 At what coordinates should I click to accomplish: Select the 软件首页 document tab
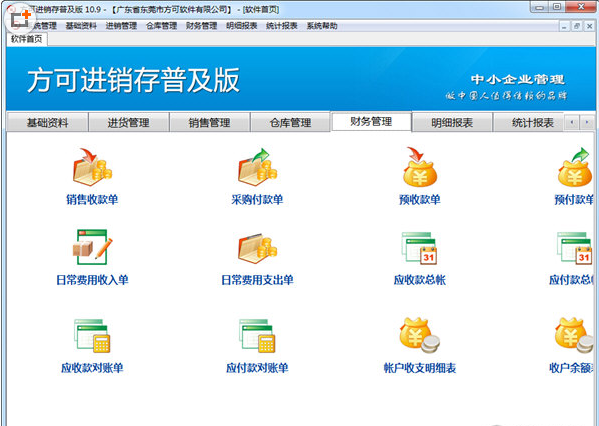click(26, 39)
